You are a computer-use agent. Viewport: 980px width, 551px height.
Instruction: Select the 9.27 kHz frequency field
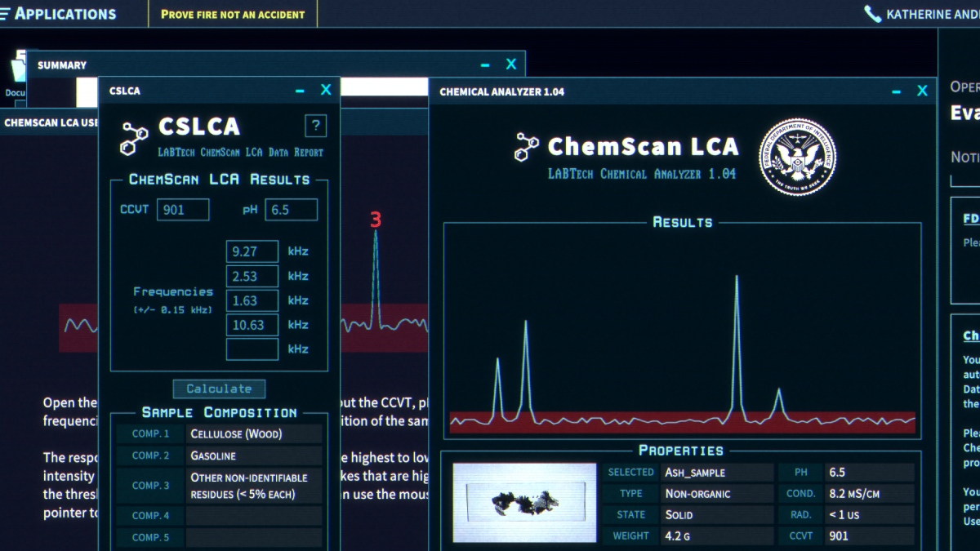click(252, 251)
